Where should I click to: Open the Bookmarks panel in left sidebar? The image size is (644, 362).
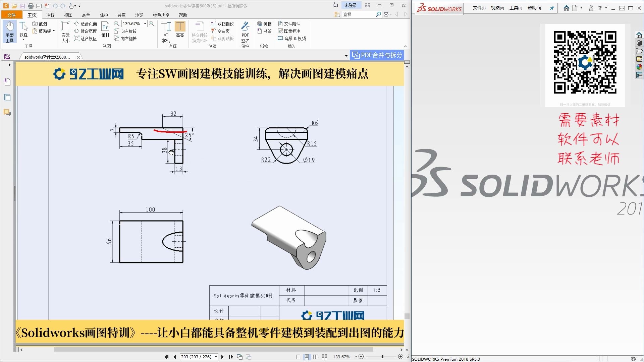tap(7, 82)
